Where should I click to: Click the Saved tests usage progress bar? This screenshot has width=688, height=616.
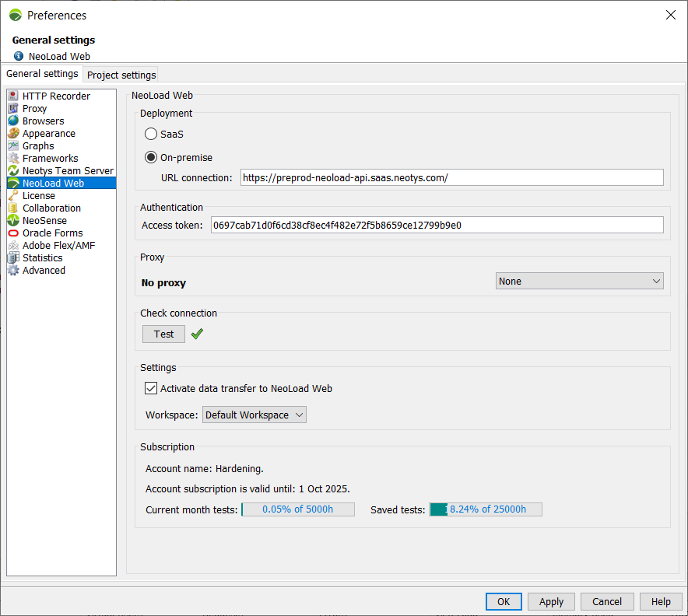(486, 509)
